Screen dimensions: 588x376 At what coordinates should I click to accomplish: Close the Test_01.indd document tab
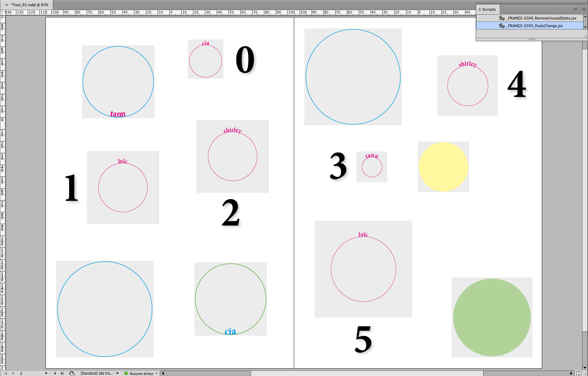(x=6, y=5)
